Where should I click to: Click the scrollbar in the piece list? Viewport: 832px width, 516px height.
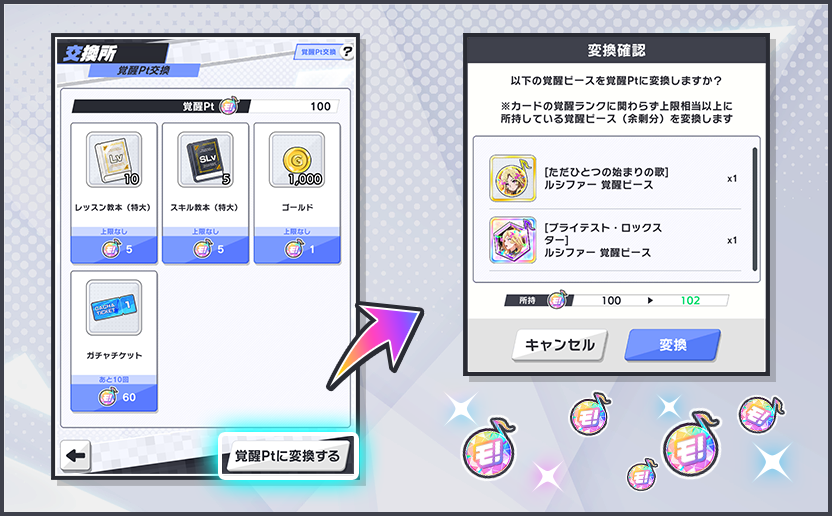(755, 210)
